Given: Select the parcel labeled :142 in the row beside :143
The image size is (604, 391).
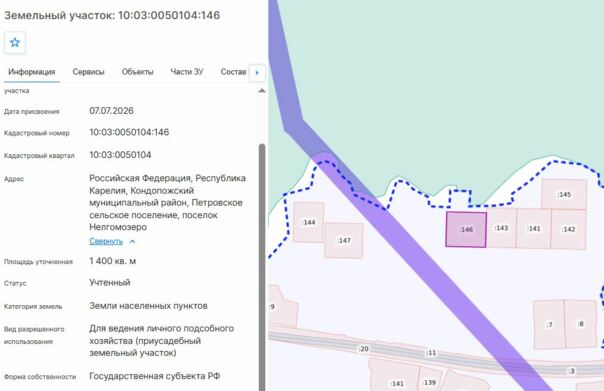Looking at the screenshot, I should click(568, 229).
